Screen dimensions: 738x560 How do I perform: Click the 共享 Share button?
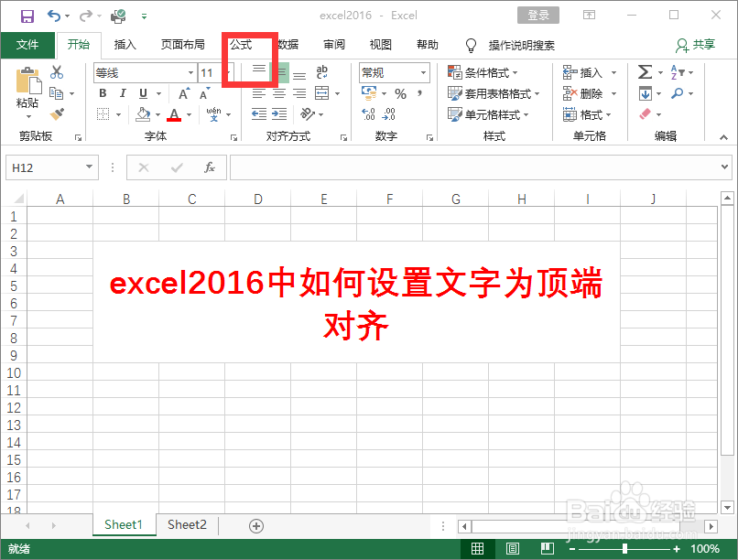point(696,45)
